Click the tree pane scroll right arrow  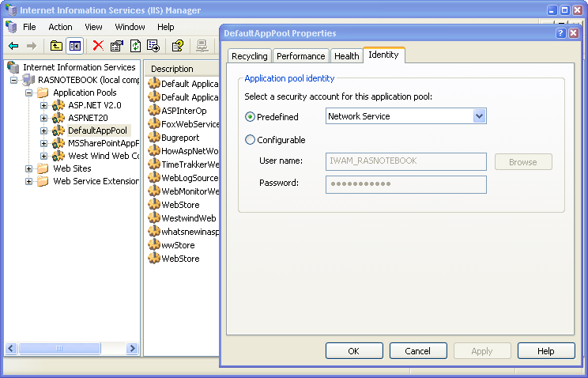coord(132,349)
